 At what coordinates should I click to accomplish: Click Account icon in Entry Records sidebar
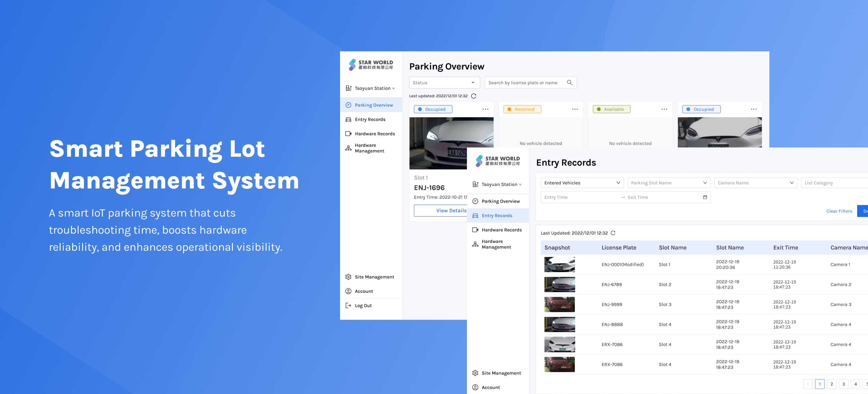point(475,387)
